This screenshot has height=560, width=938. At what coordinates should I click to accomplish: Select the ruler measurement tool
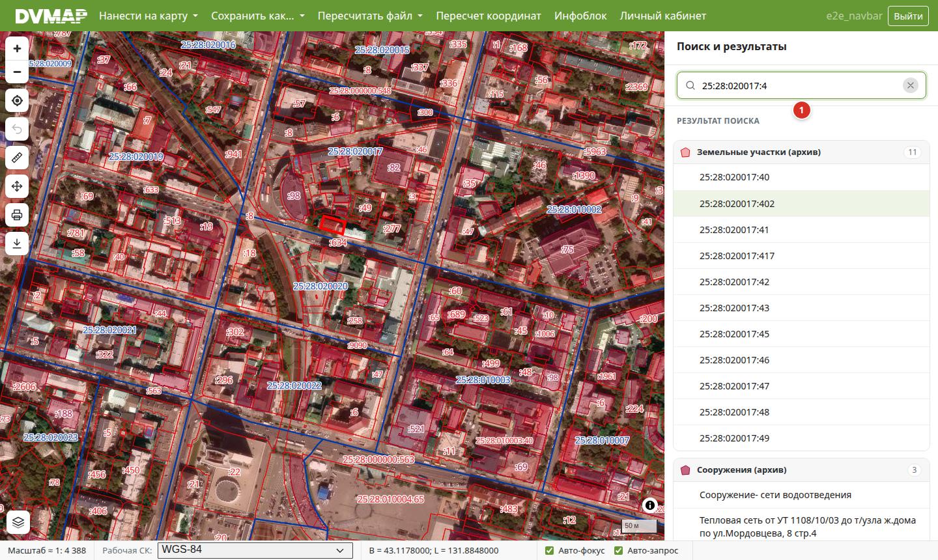pyautogui.click(x=17, y=158)
